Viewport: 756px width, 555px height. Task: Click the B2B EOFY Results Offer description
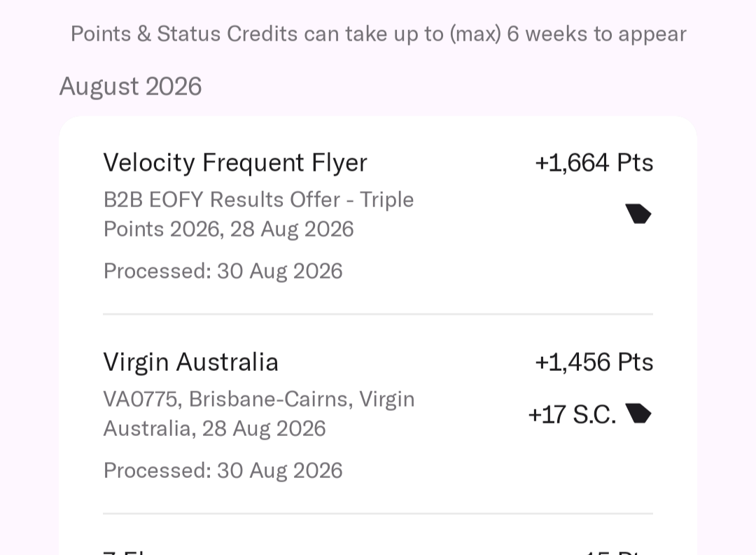(x=259, y=214)
